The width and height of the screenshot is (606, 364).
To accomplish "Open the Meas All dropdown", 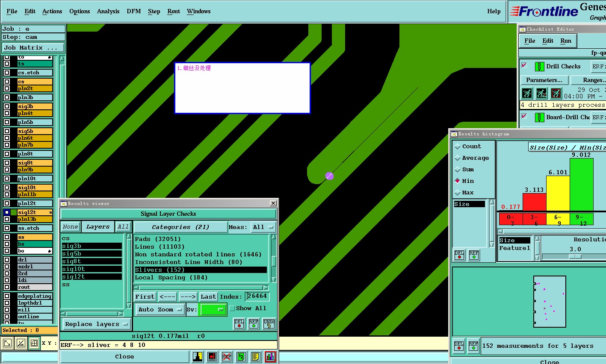I will (263, 227).
